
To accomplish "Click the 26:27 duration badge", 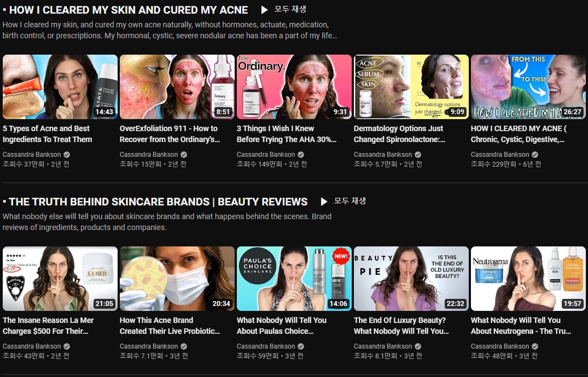I will [x=572, y=111].
